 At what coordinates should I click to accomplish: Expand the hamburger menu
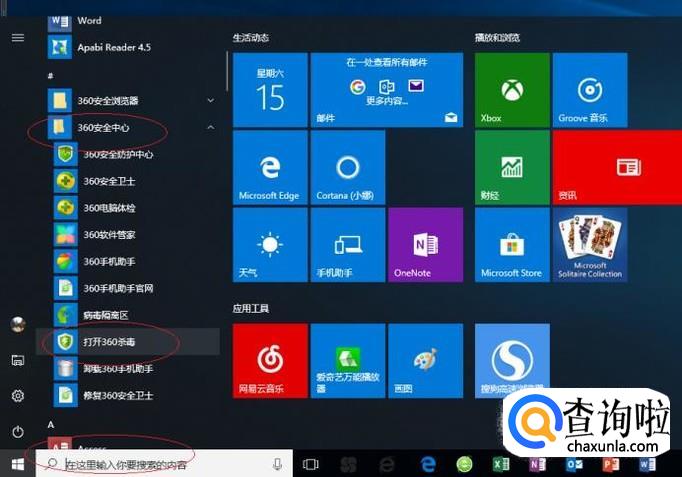coord(18,38)
